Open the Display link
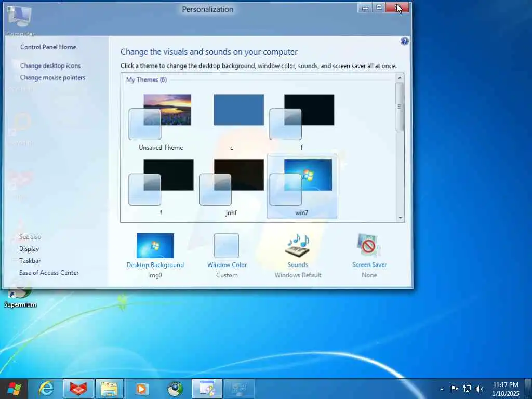Viewport: 532px width, 399px height. (29, 249)
